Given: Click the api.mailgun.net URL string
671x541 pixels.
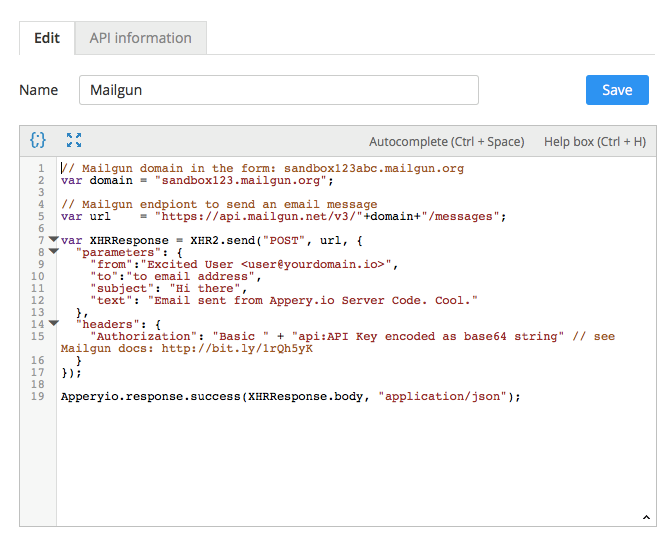Looking at the screenshot, I should [x=259, y=216].
